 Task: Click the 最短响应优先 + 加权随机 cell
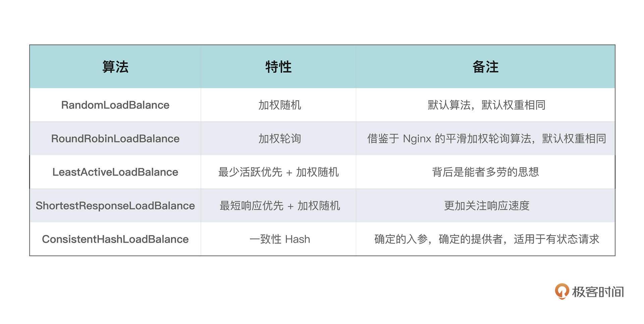tap(279, 206)
